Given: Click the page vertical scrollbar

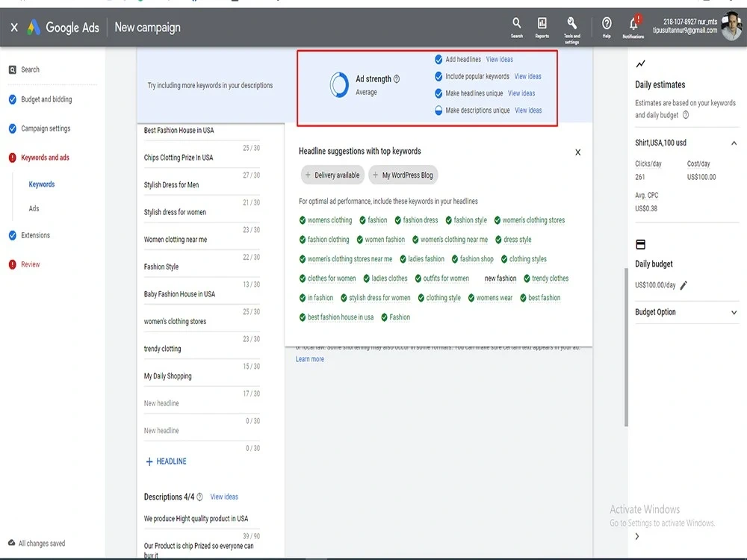Looking at the screenshot, I should coord(626,347).
